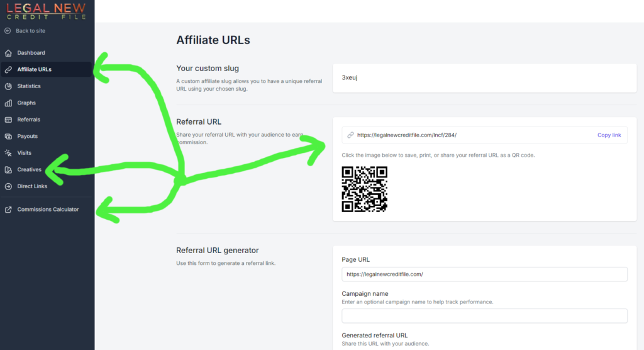644x350 pixels.
Task: Click the referral QR code image
Action: point(364,189)
